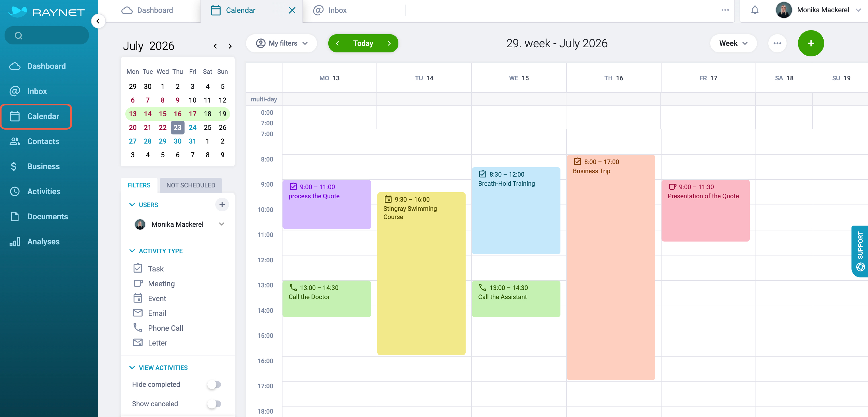This screenshot has width=868, height=417.
Task: Open Dashboard from the sidebar
Action: tap(37, 66)
